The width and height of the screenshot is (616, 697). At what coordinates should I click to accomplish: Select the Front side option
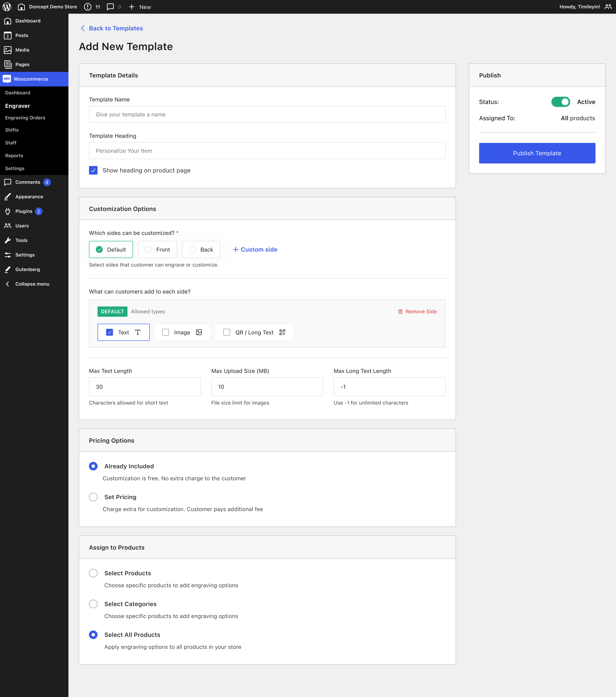158,250
